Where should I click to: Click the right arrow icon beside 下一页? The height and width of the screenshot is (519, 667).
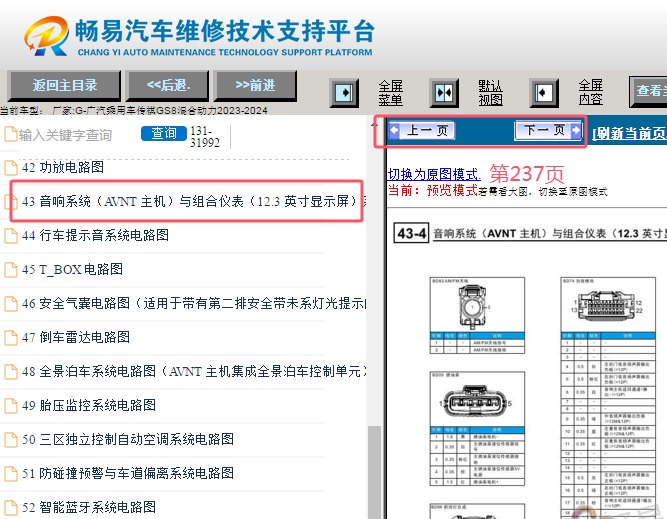coord(576,130)
